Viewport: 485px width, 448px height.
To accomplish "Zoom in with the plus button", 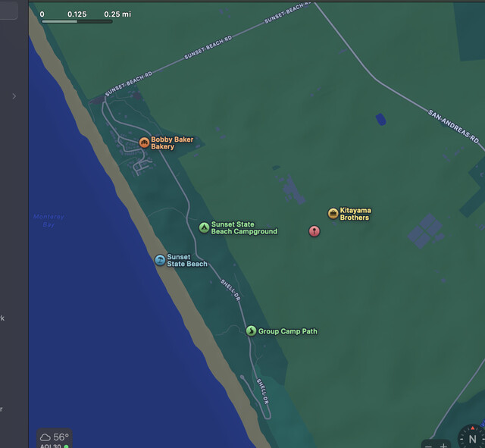I will (x=443, y=446).
